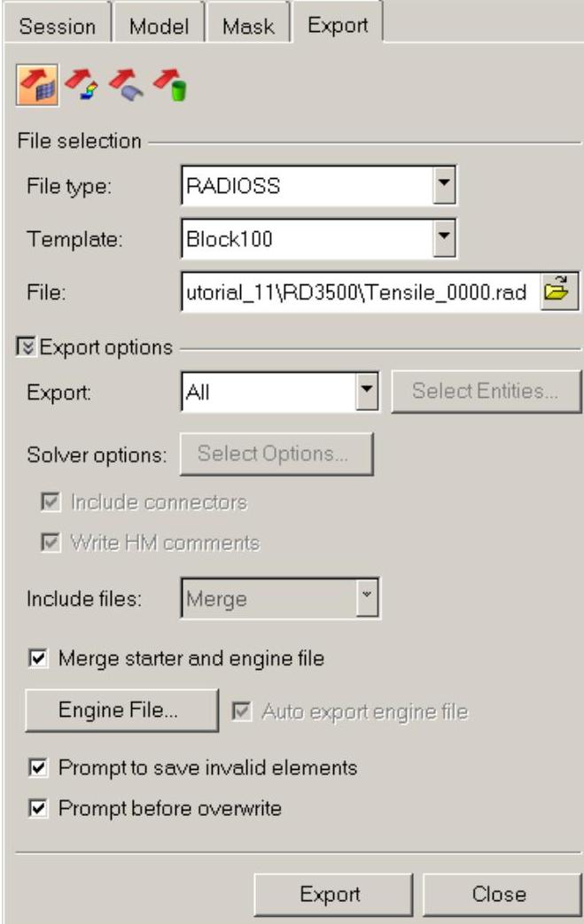The image size is (584, 924).
Task: Pick the export icon with green cylinder
Action: pyautogui.click(x=170, y=88)
